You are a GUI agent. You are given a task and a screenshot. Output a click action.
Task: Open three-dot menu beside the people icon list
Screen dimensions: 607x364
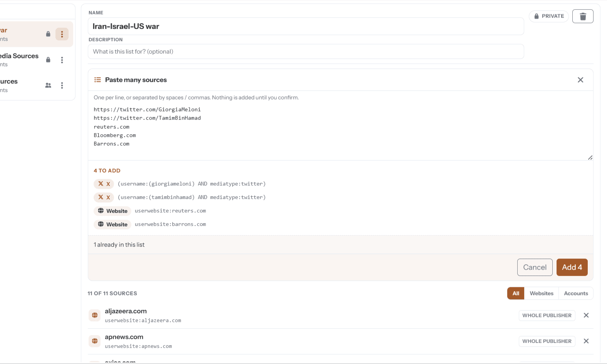point(62,85)
